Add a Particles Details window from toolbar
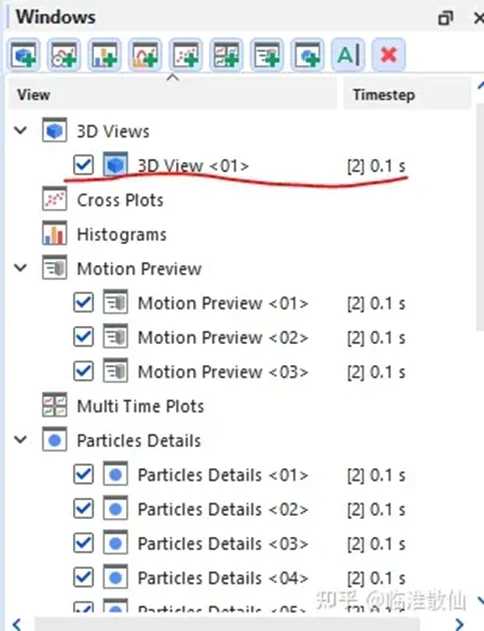This screenshot has width=484, height=631. 308,54
